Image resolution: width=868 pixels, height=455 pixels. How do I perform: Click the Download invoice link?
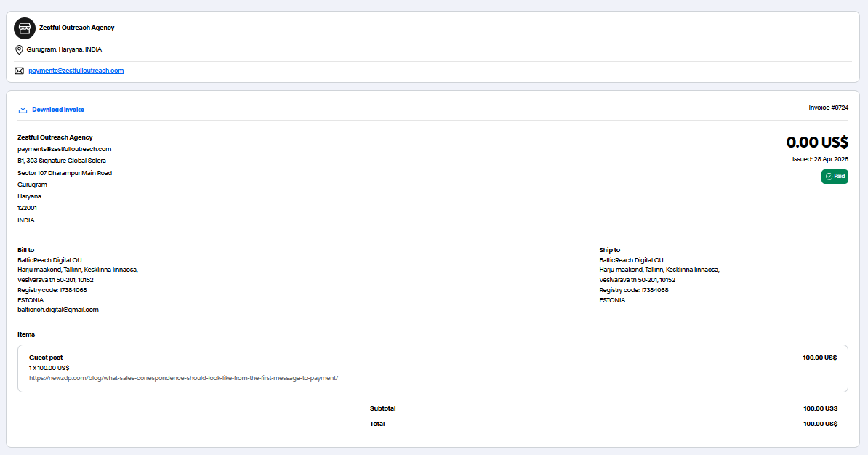point(58,110)
